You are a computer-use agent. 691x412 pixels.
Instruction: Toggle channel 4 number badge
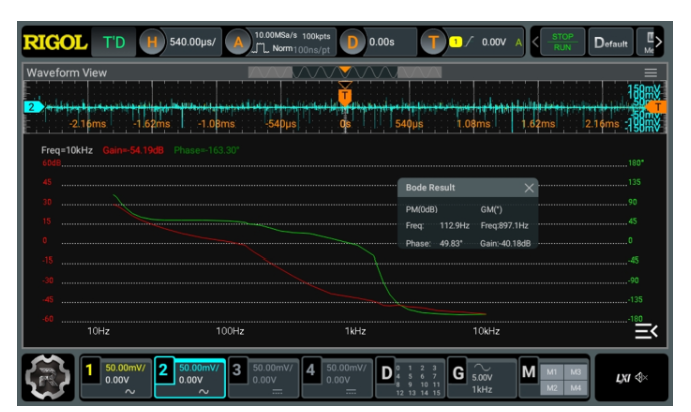311,370
